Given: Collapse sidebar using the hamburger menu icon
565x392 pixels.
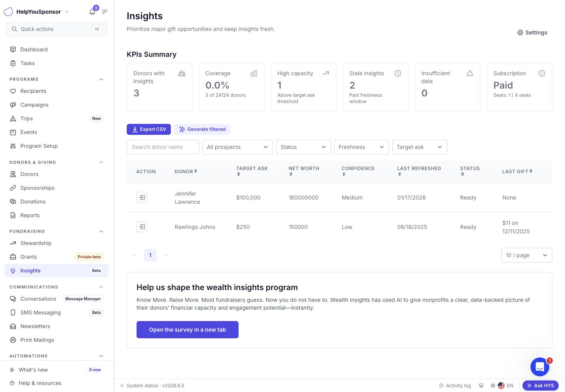Looking at the screenshot, I should [105, 12].
